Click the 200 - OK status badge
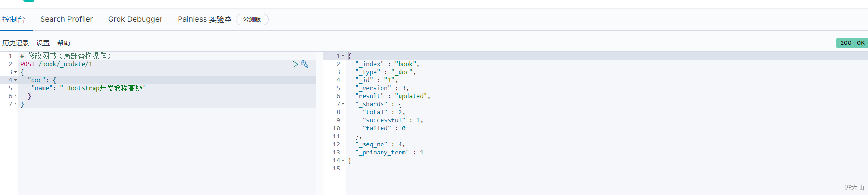Image resolution: width=868 pixels, height=195 pixels. 852,43
